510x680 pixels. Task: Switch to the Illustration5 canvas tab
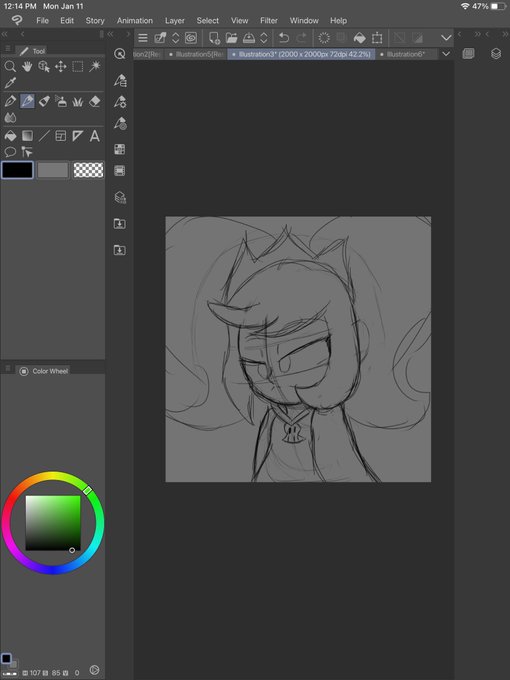point(196,54)
